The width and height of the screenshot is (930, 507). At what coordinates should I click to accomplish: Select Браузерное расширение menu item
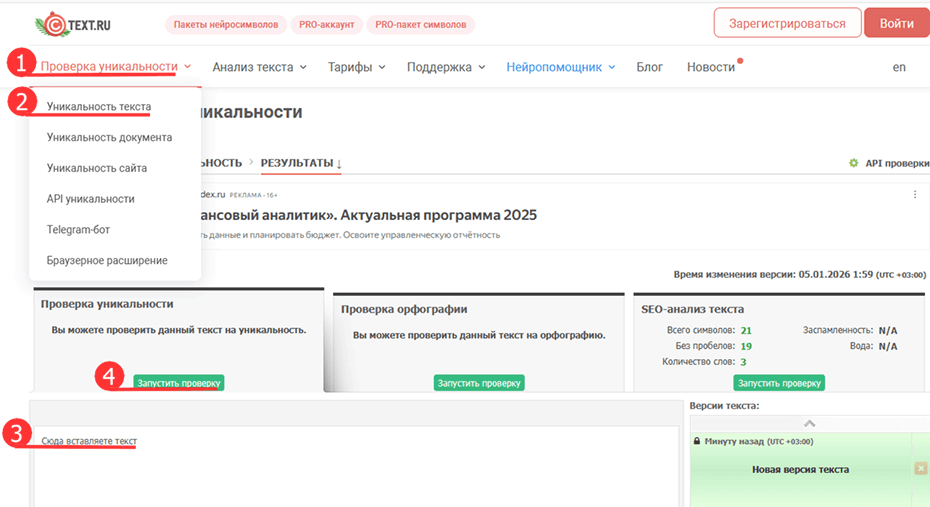tap(107, 260)
